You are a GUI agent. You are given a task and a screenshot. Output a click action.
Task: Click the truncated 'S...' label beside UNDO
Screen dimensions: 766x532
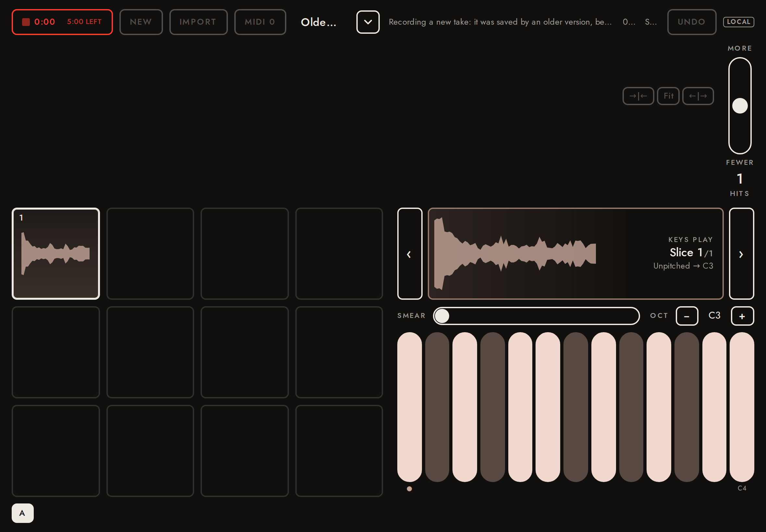coord(651,22)
